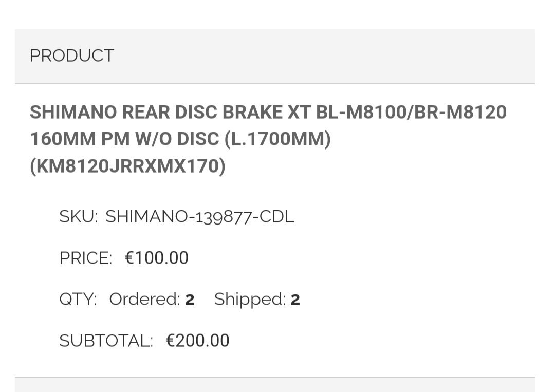Select the SKU value SHIMANO-139877-CDL
Image resolution: width=555 pixels, height=392 pixels.
tap(200, 216)
